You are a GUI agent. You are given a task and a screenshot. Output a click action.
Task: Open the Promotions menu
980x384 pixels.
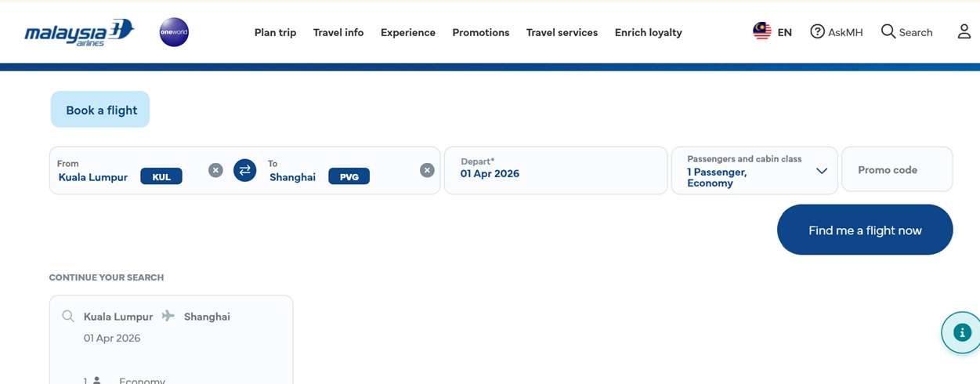point(480,33)
